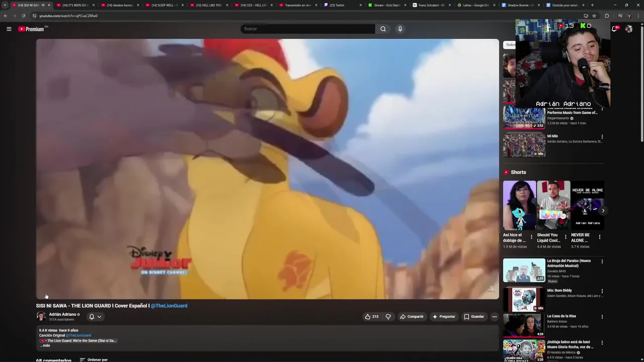Viewport: 644px width, 362px height.
Task: Open Adrián Adriano channel avatar
Action: point(41,316)
